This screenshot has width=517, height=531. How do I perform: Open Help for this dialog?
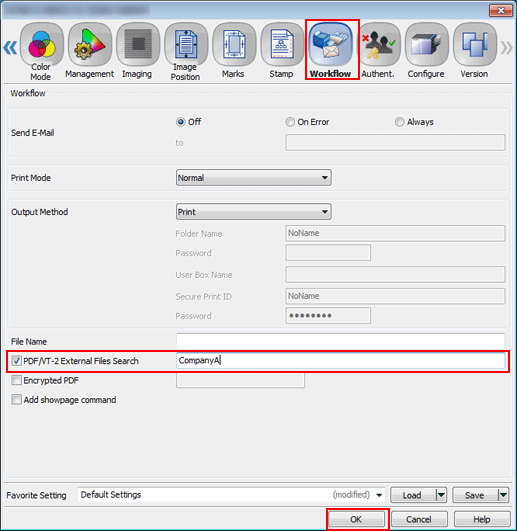pos(482,519)
